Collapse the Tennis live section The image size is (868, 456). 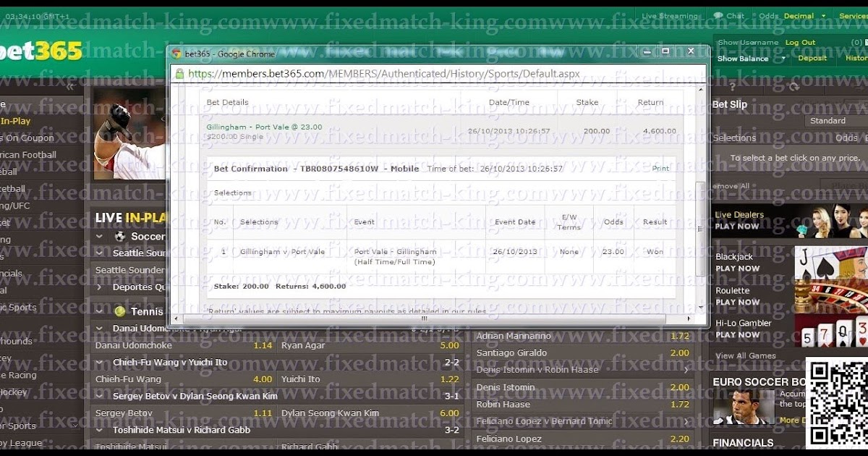(x=100, y=311)
